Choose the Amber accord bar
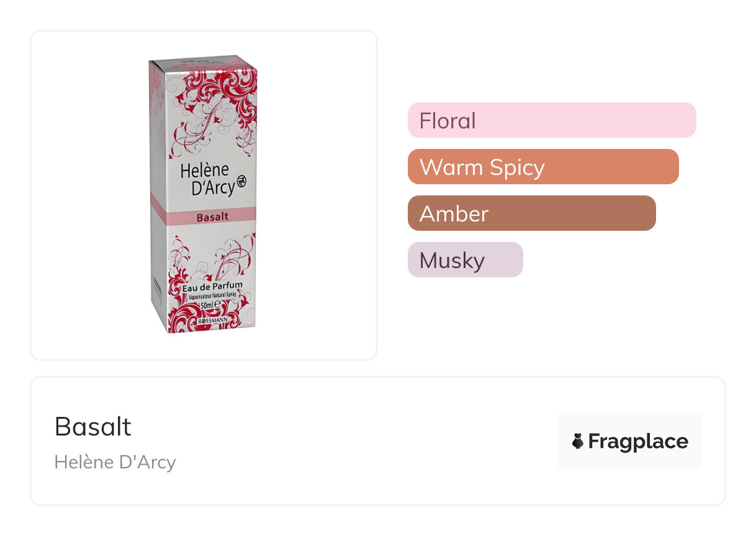Viewport: 756px width, 536px height. [x=531, y=213]
